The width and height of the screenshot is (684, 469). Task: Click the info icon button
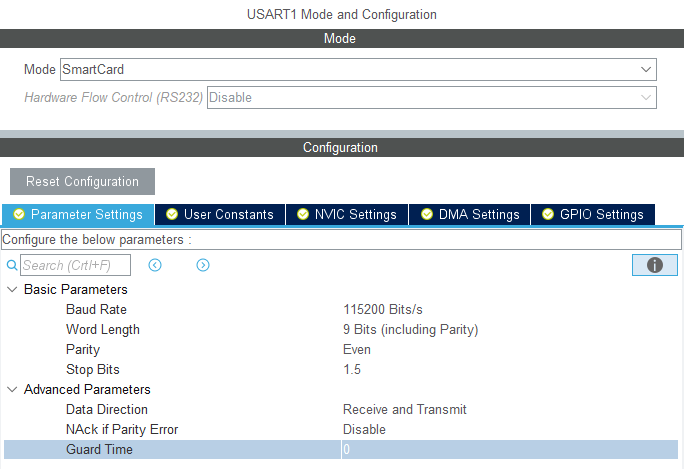click(x=655, y=265)
